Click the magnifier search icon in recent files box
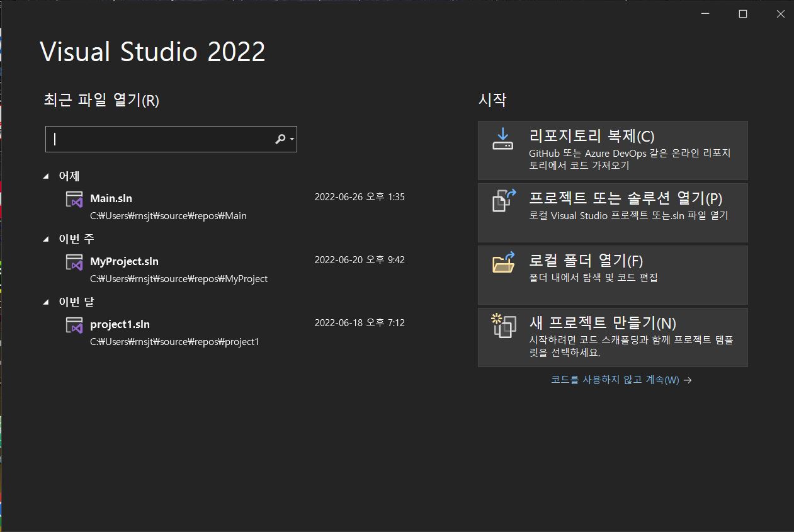The height and width of the screenshot is (532, 794). [x=280, y=139]
